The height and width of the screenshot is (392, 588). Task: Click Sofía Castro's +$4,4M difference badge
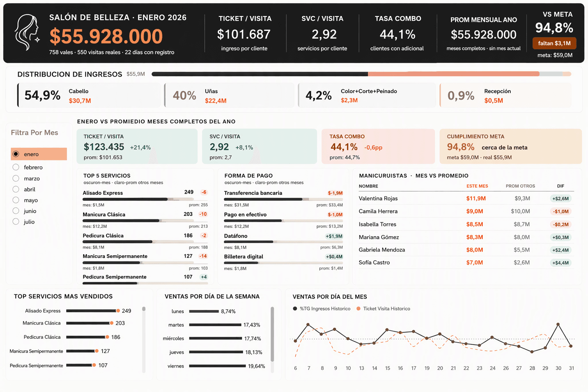pos(560,263)
